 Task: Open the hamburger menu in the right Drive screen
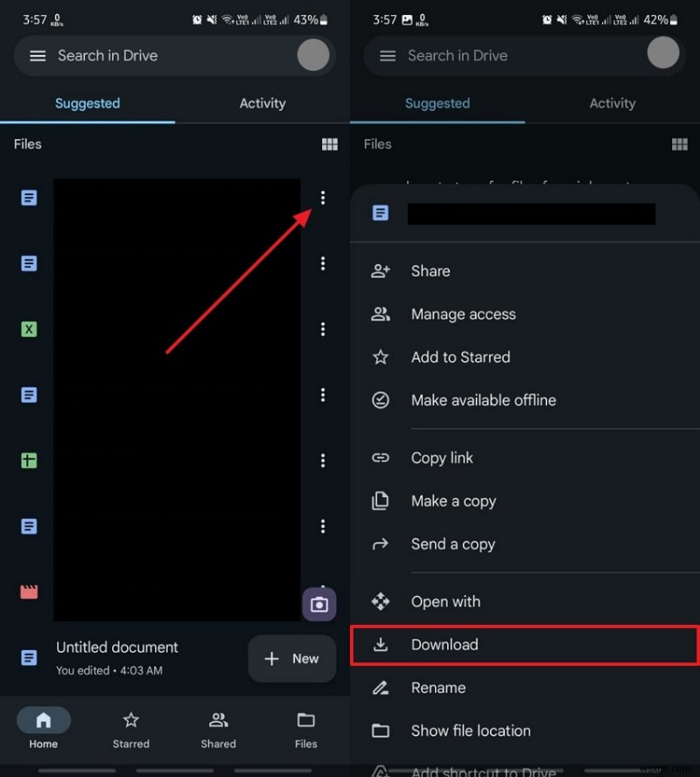tap(388, 56)
